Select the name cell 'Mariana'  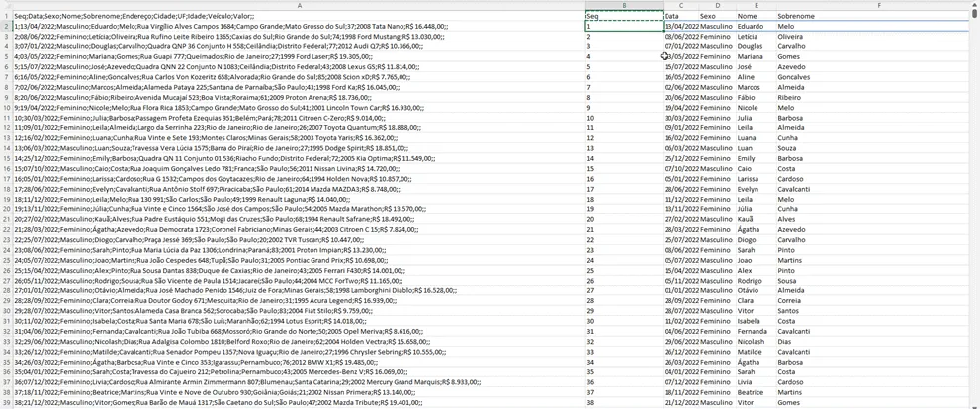(x=756, y=56)
